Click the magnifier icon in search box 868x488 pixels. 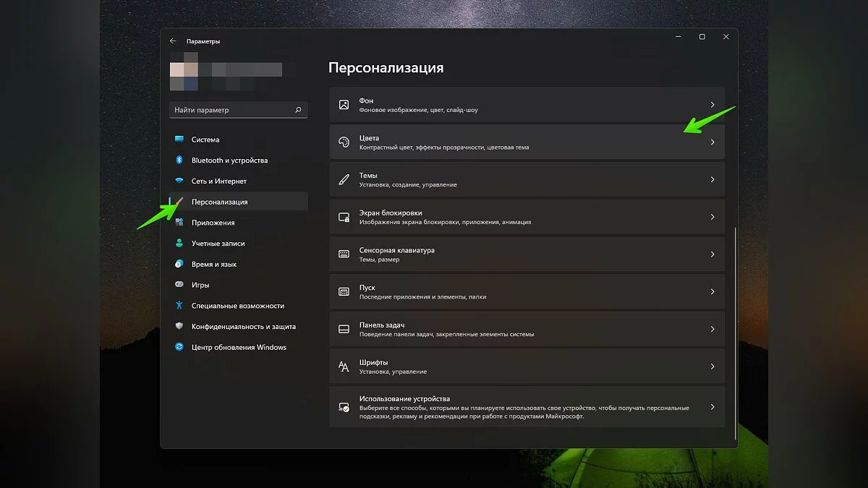(x=298, y=110)
